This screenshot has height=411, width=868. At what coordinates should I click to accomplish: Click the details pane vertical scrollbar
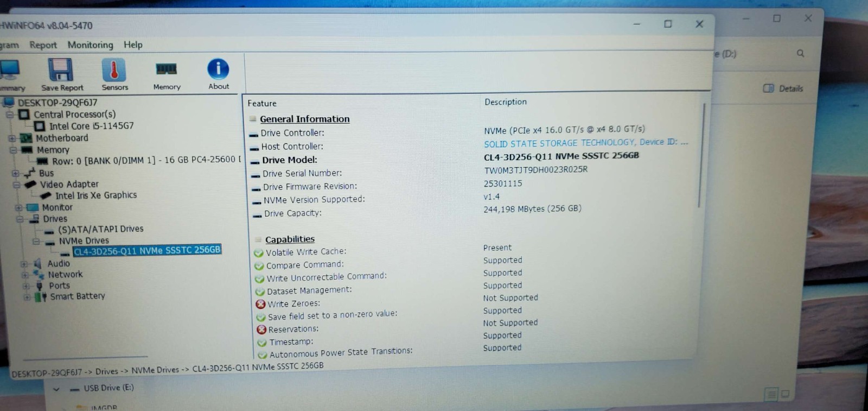[701, 155]
